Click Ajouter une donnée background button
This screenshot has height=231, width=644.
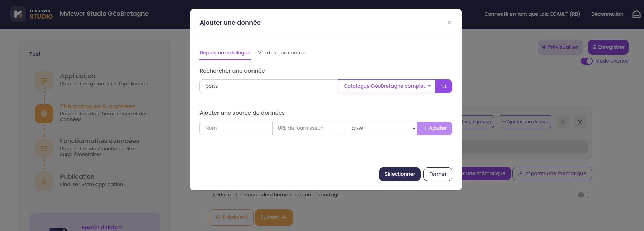525,122
